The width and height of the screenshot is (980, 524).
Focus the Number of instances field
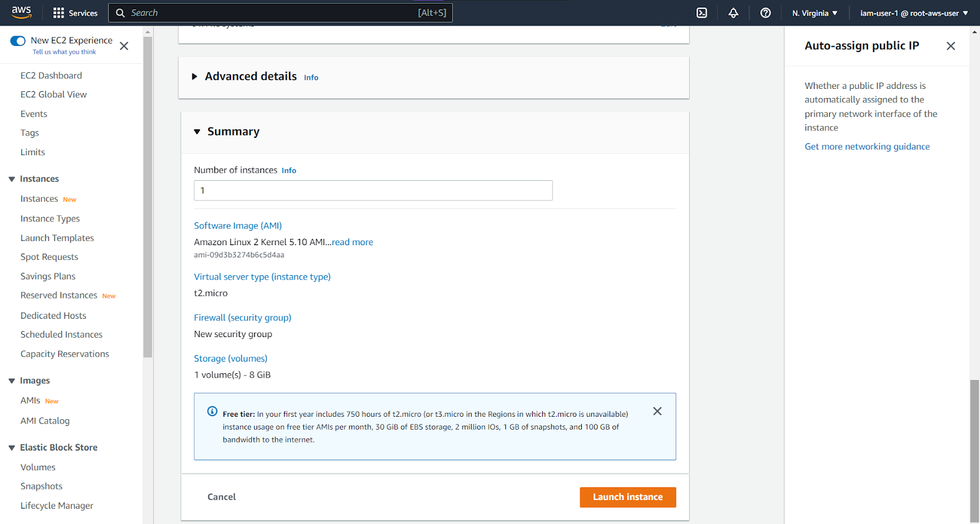(373, 191)
